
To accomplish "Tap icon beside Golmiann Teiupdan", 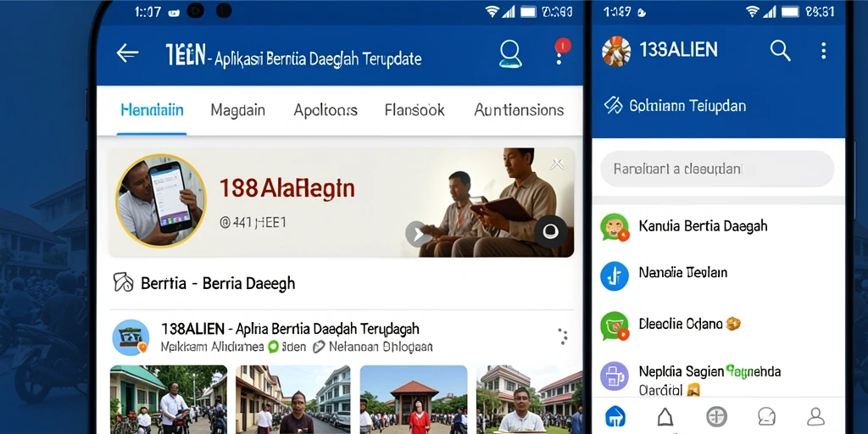I will click(x=613, y=105).
